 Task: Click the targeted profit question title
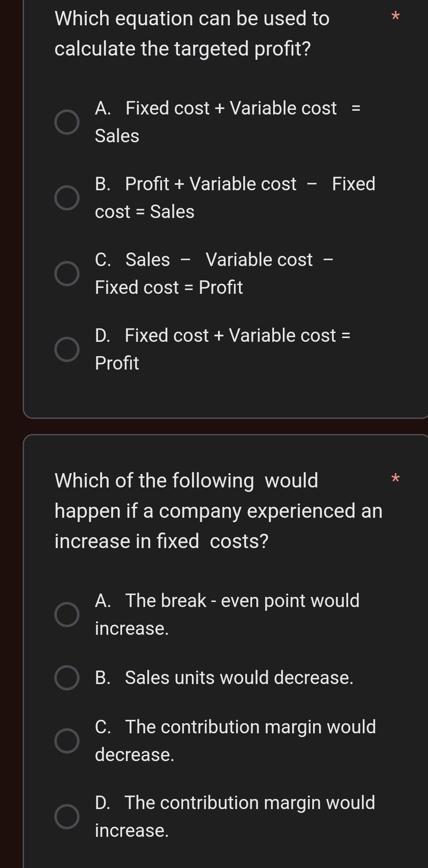[x=192, y=34]
